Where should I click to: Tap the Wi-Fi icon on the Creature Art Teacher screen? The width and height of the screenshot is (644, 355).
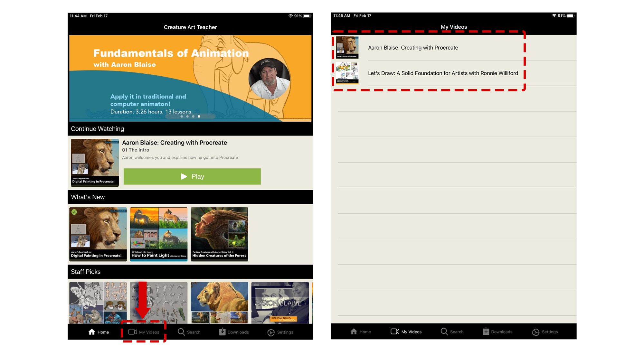tap(290, 16)
